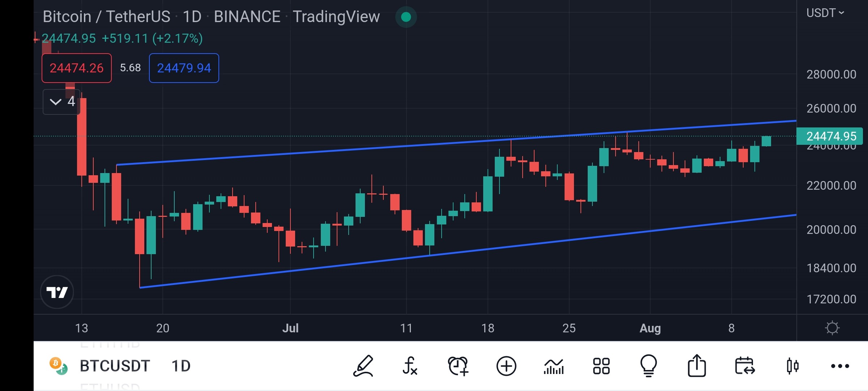Open chart settings gear icon

coord(832,328)
